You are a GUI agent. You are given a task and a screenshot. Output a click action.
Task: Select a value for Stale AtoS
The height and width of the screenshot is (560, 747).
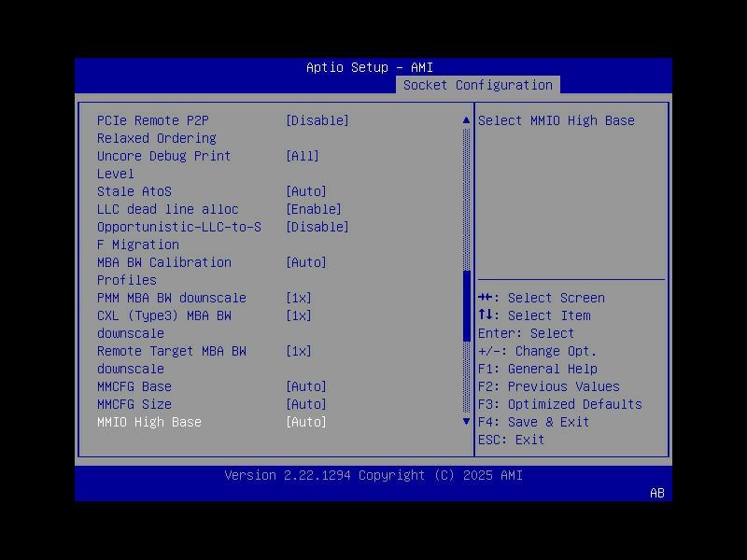click(308, 191)
